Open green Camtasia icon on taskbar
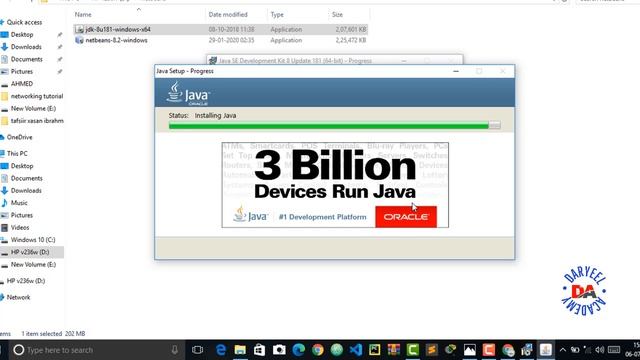Viewport: 640px width, 360px height. [x=413, y=350]
